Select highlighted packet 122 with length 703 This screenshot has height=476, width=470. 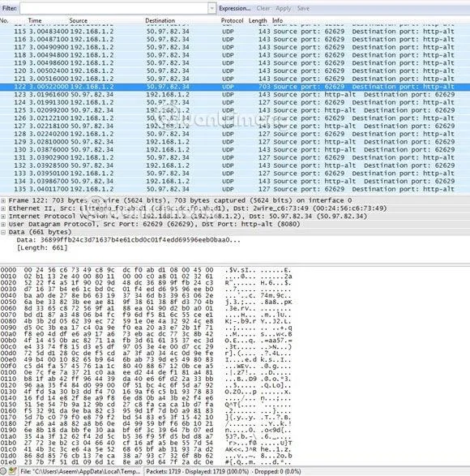coord(235,87)
